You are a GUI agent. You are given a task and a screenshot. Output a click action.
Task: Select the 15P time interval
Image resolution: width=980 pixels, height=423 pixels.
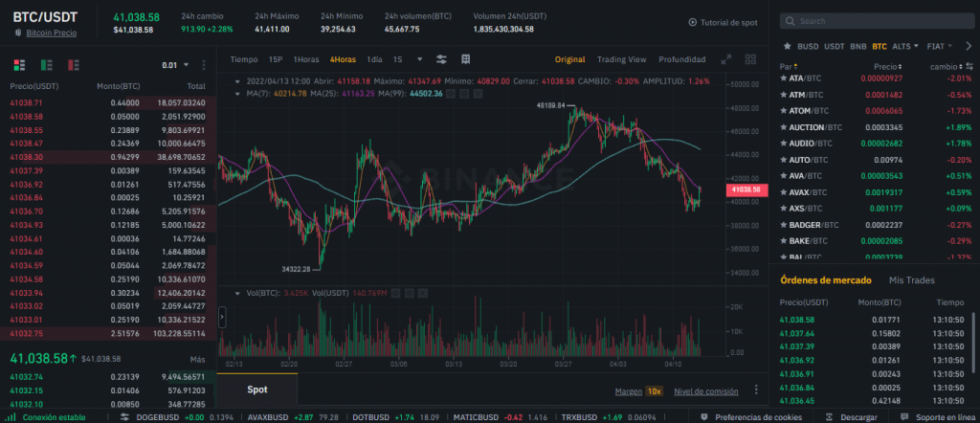pos(276,59)
